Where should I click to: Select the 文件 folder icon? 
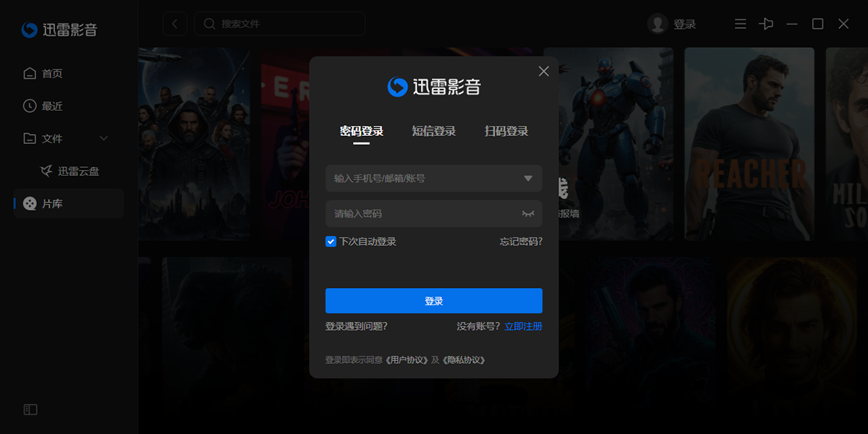[x=30, y=138]
